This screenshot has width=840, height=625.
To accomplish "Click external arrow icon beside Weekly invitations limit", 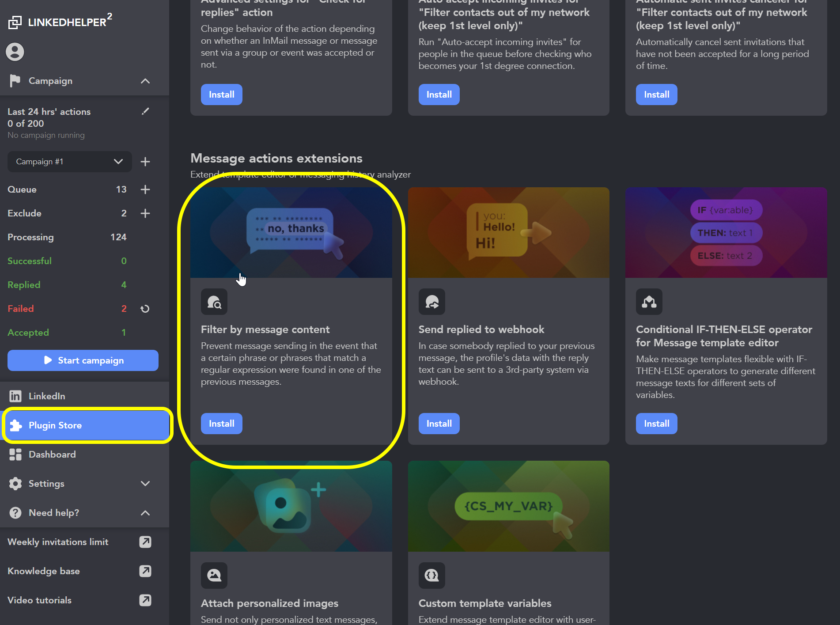I will [x=145, y=542].
